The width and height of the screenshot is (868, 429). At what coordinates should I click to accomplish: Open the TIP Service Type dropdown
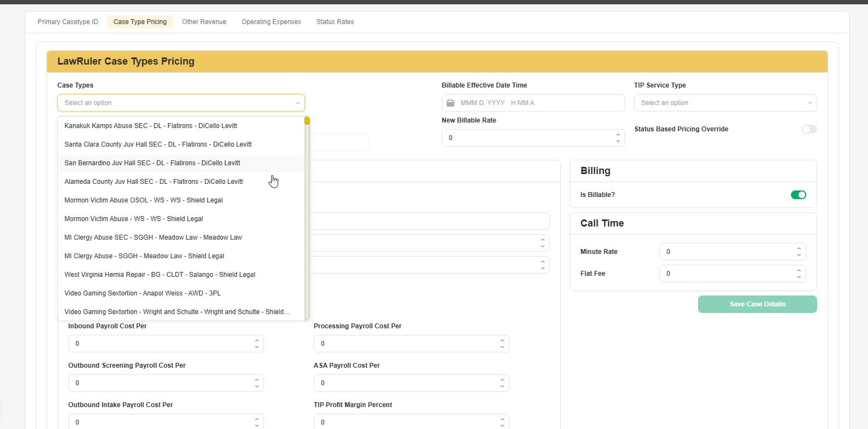[725, 103]
